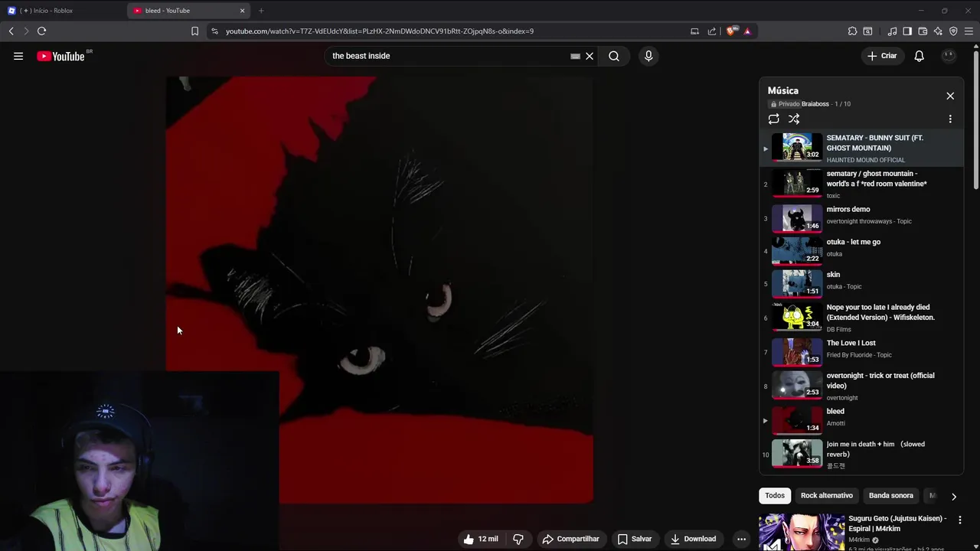980x551 pixels.
Task: Open Brave VPN shield icon
Action: point(953,31)
